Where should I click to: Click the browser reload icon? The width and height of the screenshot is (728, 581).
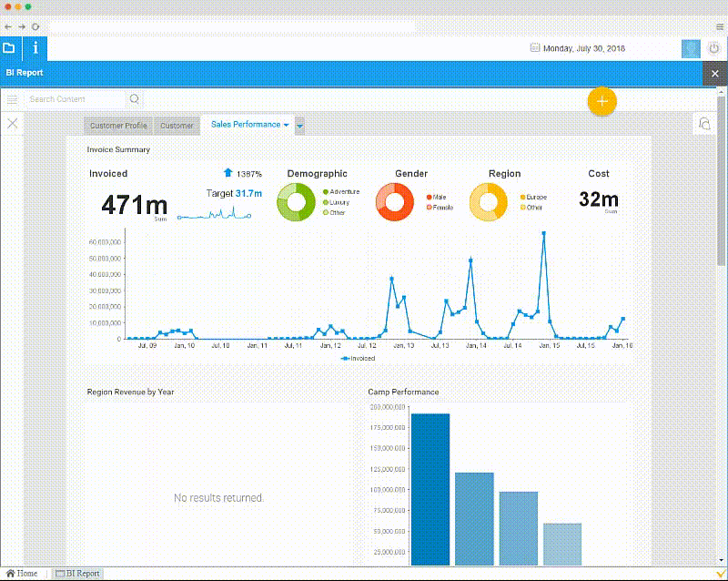tap(35, 27)
